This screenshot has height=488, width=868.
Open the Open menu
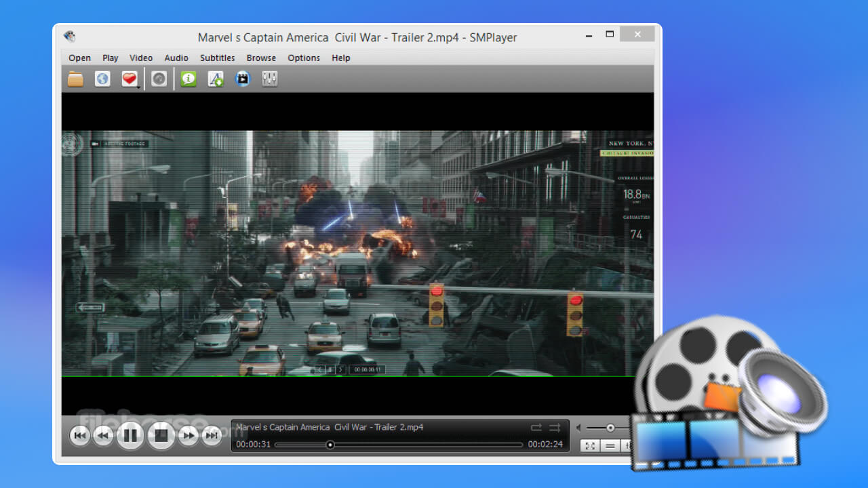coord(79,58)
